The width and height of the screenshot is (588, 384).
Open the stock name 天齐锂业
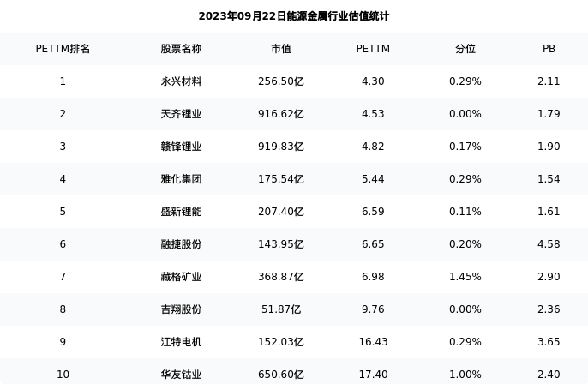coord(181,114)
